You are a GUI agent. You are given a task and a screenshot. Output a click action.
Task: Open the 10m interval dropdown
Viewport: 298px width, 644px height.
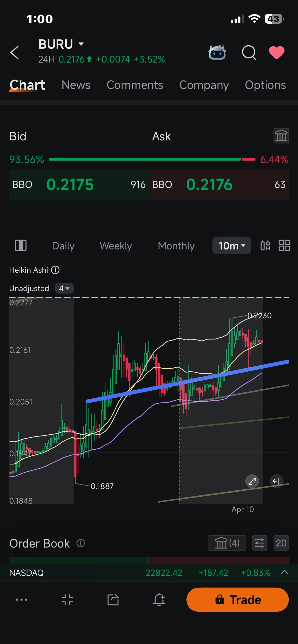coord(232,245)
